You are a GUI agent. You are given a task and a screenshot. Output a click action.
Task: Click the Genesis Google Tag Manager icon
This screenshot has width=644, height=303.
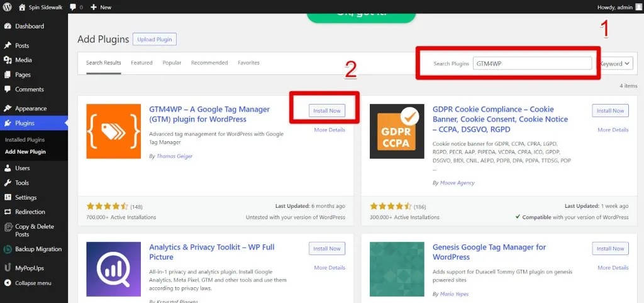397,269
